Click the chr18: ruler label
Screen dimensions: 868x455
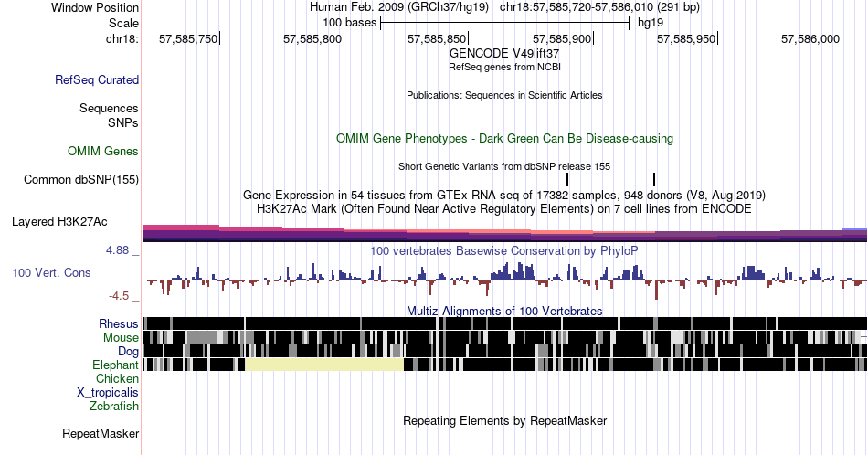pyautogui.click(x=122, y=38)
